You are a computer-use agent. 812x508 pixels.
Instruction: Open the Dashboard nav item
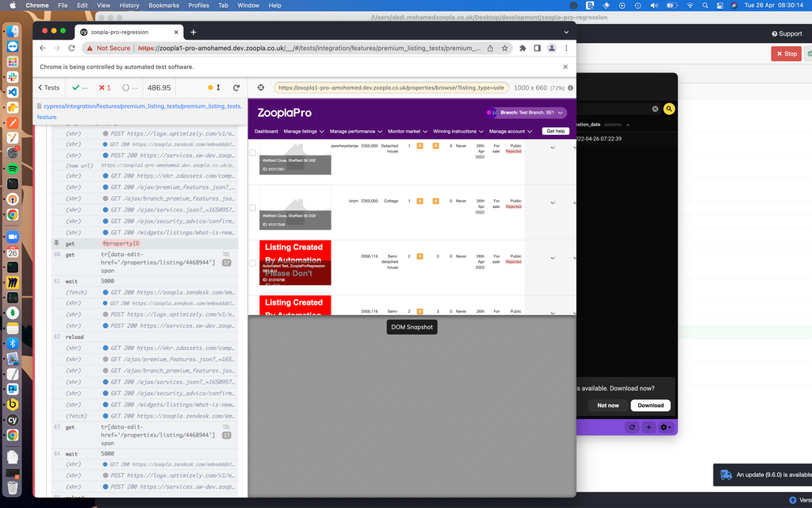point(266,131)
